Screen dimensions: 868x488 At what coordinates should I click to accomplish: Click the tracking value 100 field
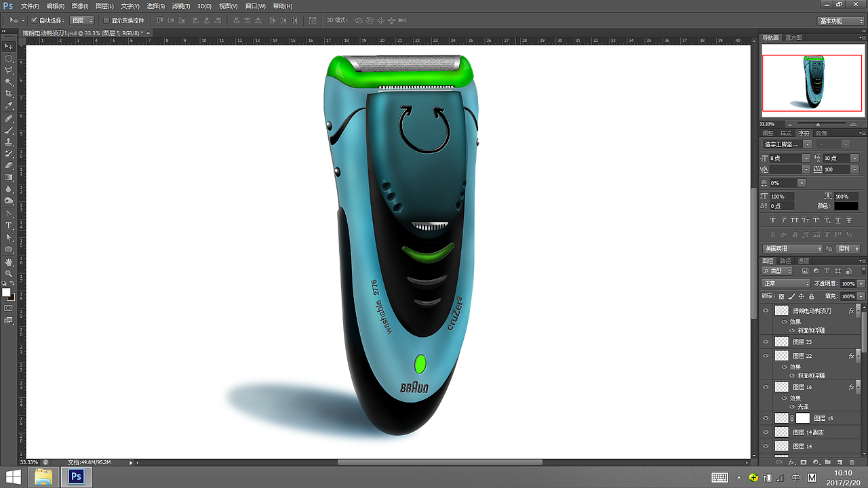836,169
